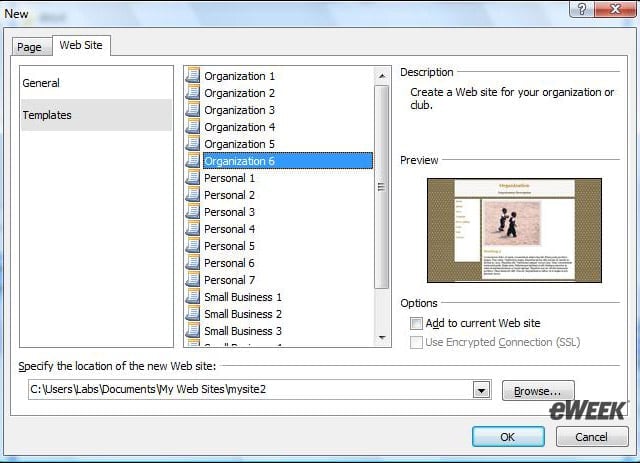This screenshot has width=640, height=463.
Task: Click the icon beside Personal 6
Action: (x=193, y=263)
